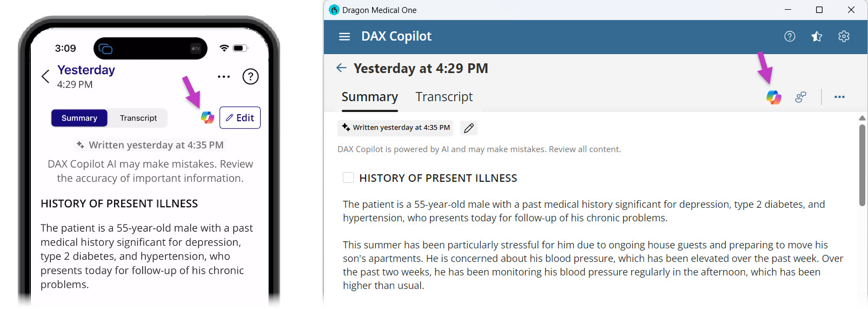Viewport: 868px width, 309px height.
Task: Click the vertical scrollbar in the summary pane
Action: [862, 165]
